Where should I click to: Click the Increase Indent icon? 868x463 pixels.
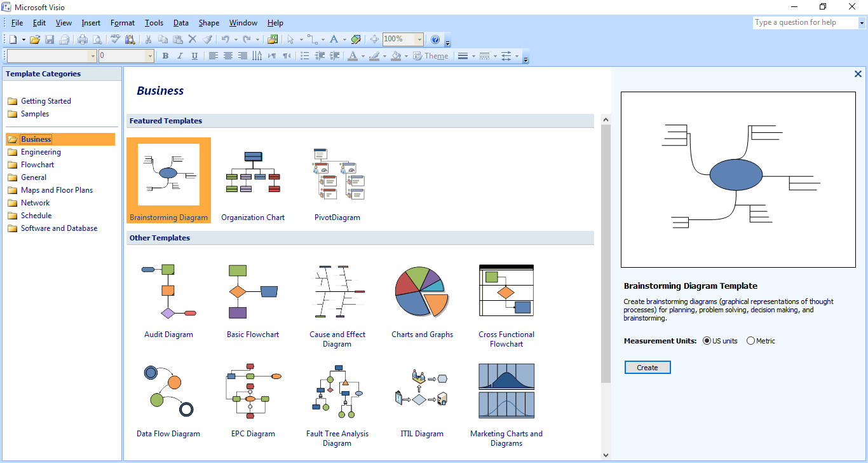pyautogui.click(x=334, y=56)
